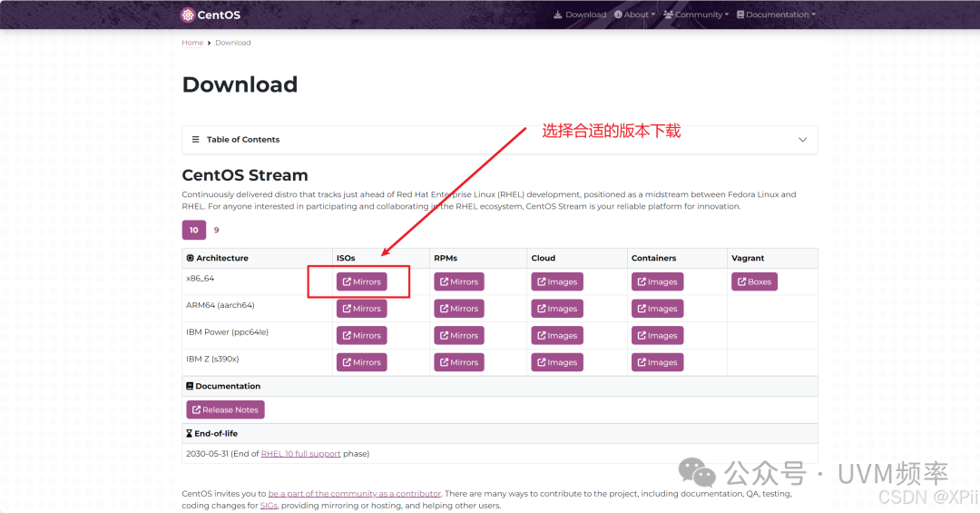The image size is (980, 513).
Task: Click the CentOS logo icon
Action: pos(188,15)
